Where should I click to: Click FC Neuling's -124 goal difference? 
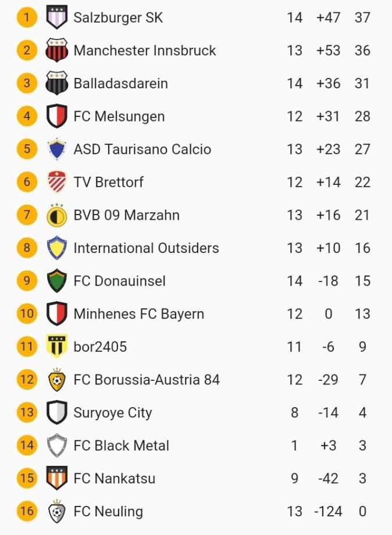(x=328, y=512)
